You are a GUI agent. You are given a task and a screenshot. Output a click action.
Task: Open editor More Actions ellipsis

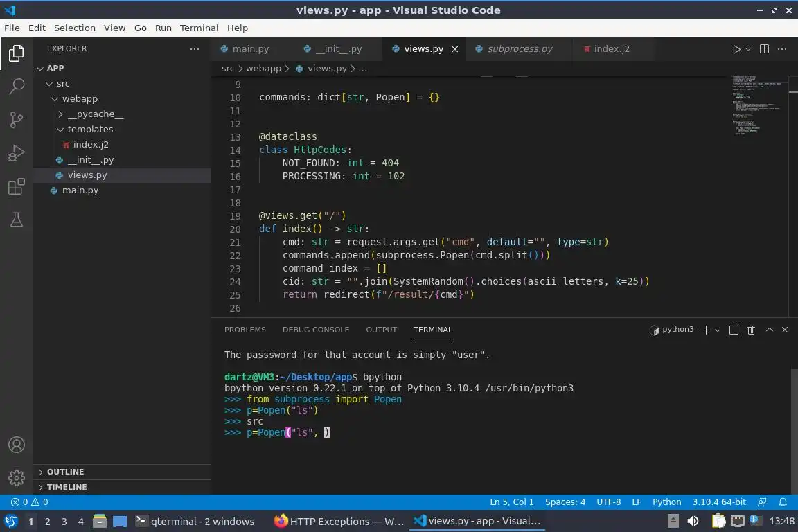click(x=782, y=49)
